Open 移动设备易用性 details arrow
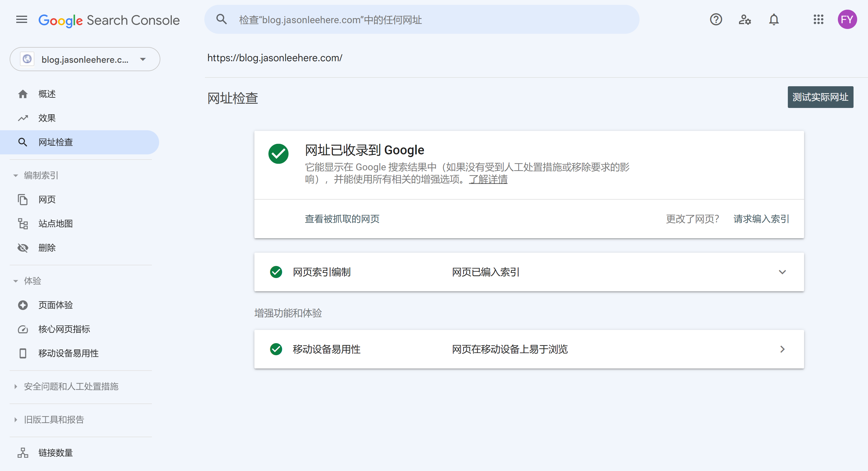The width and height of the screenshot is (868, 471). tap(782, 349)
